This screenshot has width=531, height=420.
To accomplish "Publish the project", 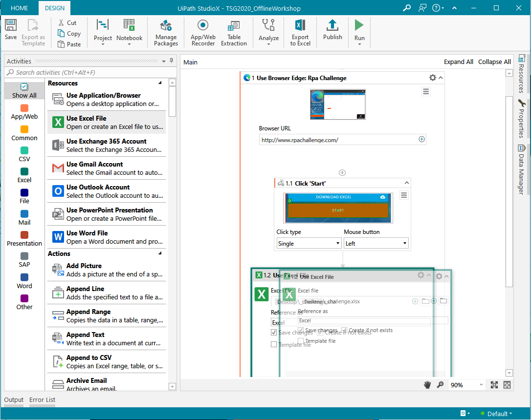I will (x=332, y=30).
